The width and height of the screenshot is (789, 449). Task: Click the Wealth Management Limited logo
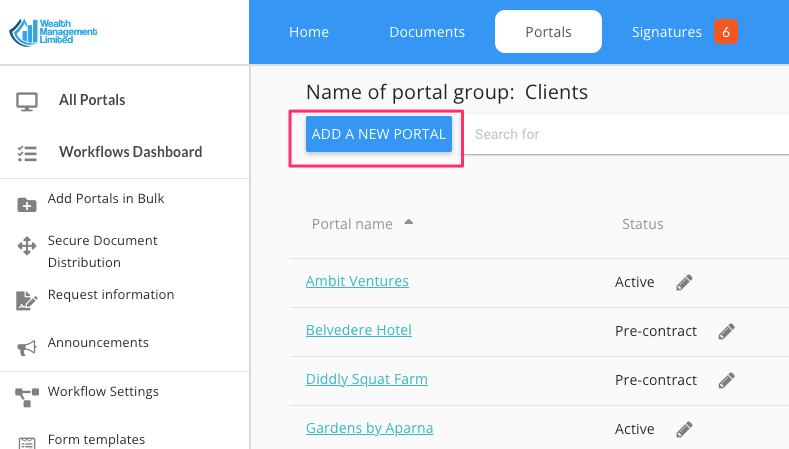tap(53, 32)
